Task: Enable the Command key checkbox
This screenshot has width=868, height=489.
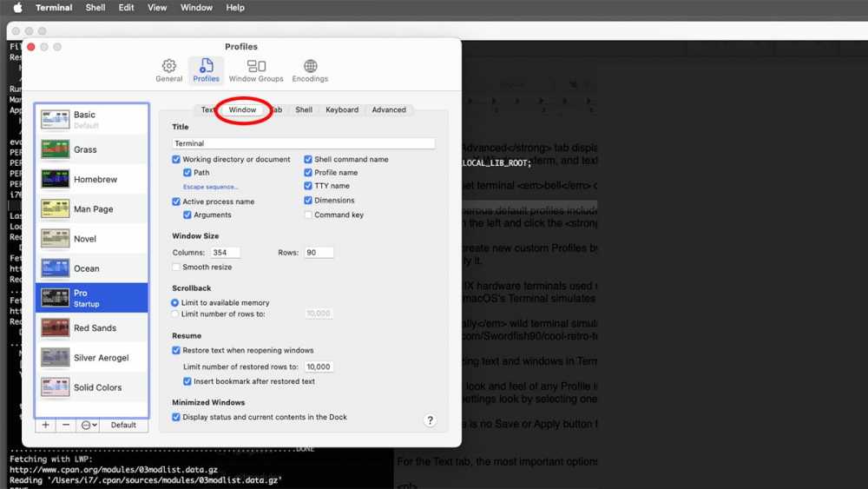Action: tap(308, 215)
